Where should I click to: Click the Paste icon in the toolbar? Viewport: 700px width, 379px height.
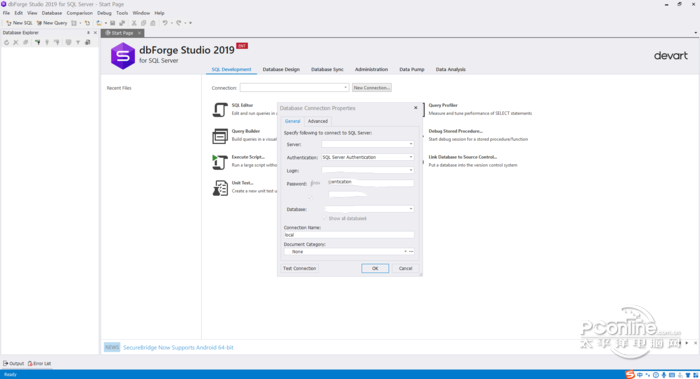point(153,23)
